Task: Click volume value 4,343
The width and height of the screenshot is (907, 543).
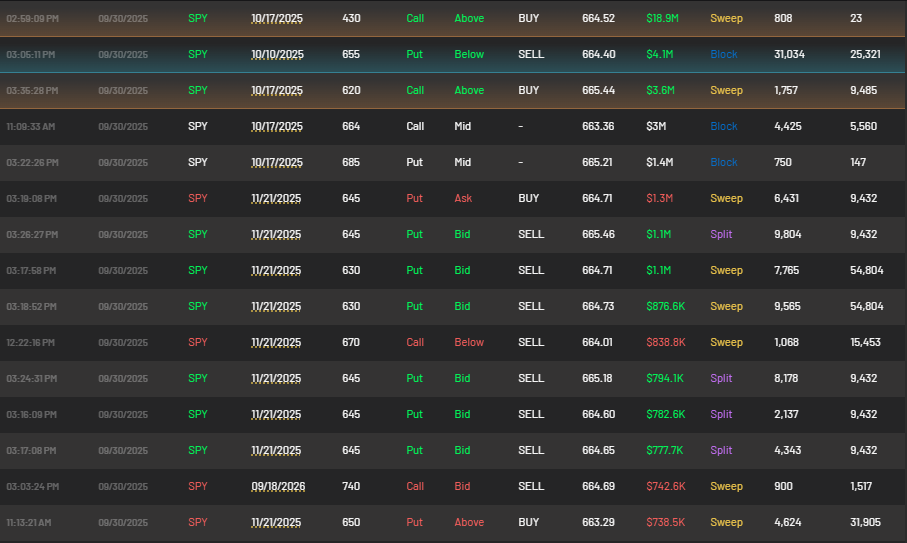Action: 787,449
